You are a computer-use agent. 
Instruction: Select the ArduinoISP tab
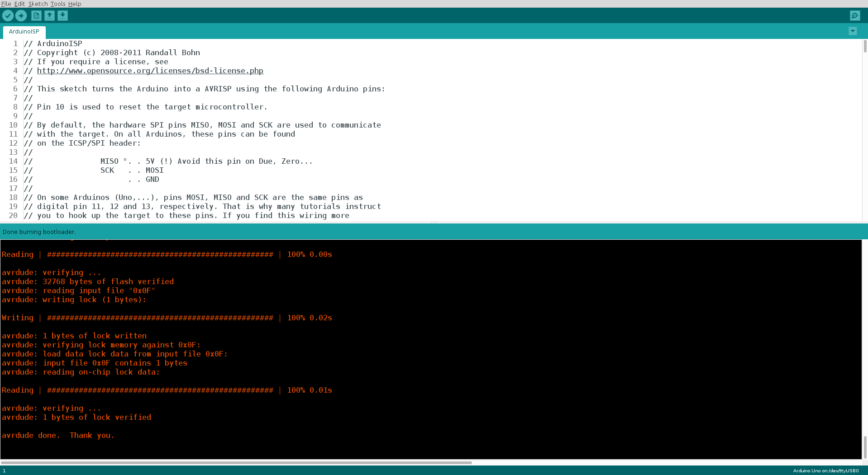coord(24,32)
